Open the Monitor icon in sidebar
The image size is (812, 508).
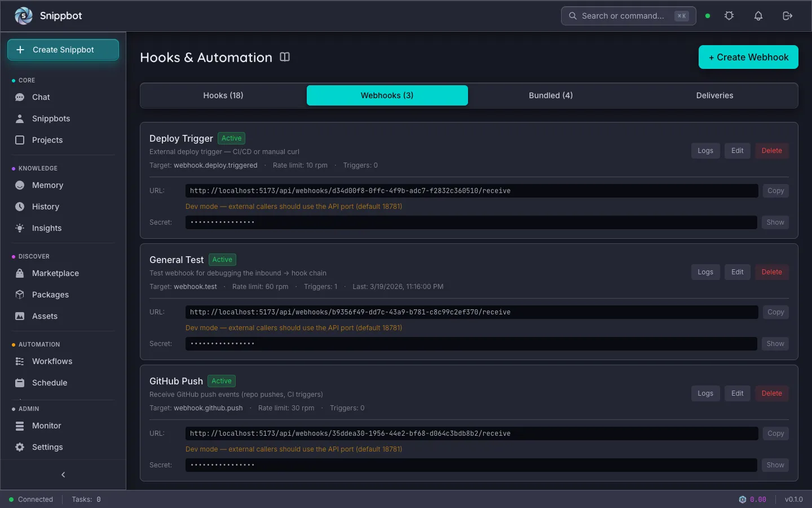[x=20, y=426]
